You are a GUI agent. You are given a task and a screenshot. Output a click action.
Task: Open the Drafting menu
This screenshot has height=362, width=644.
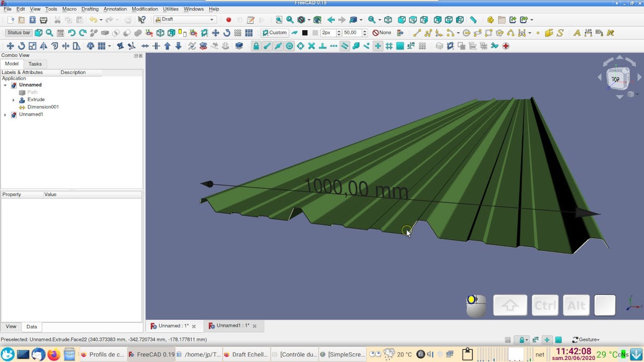tap(90, 9)
